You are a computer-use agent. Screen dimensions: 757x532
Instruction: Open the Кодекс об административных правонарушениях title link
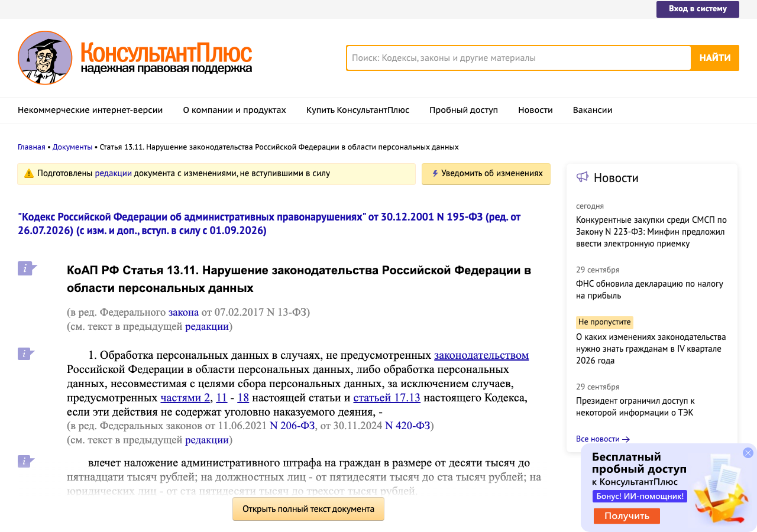tap(270, 223)
